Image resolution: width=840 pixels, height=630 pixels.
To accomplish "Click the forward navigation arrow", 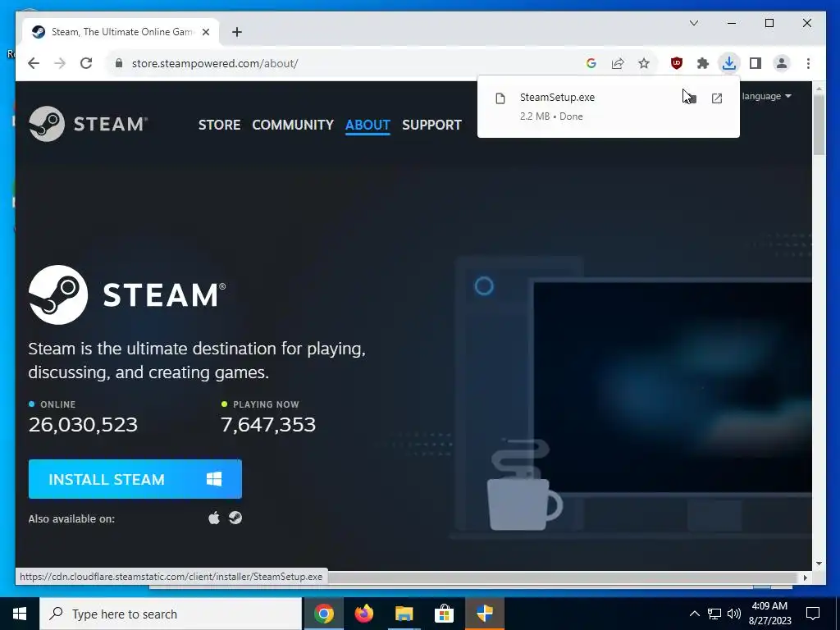I will [60, 63].
